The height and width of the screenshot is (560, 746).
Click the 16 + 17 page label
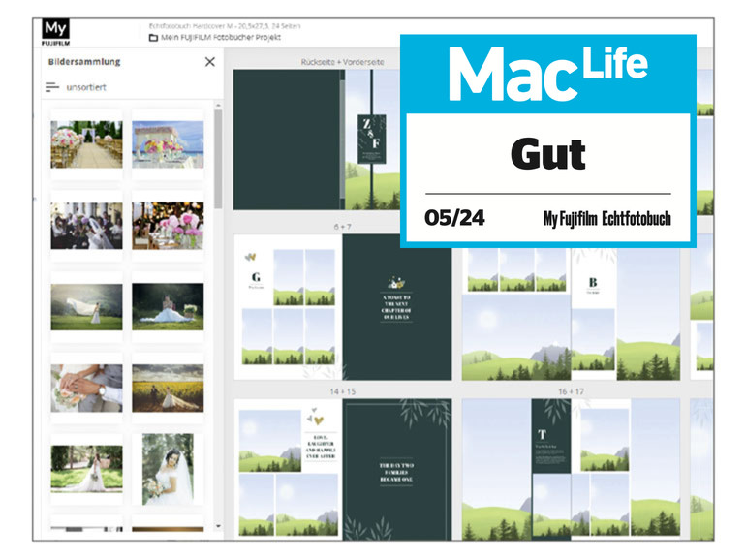coord(571,391)
